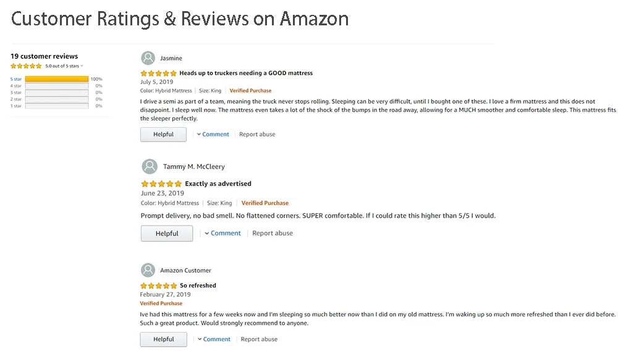Report abuse on Amazon Customer's review

tap(259, 339)
